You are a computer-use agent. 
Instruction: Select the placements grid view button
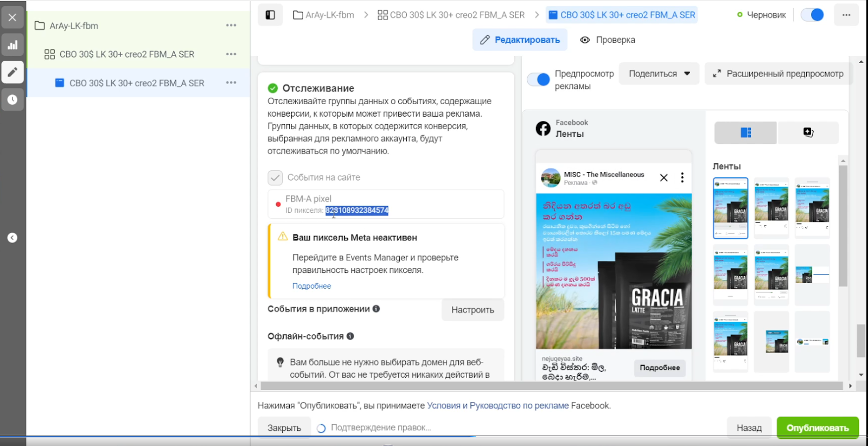coord(745,133)
